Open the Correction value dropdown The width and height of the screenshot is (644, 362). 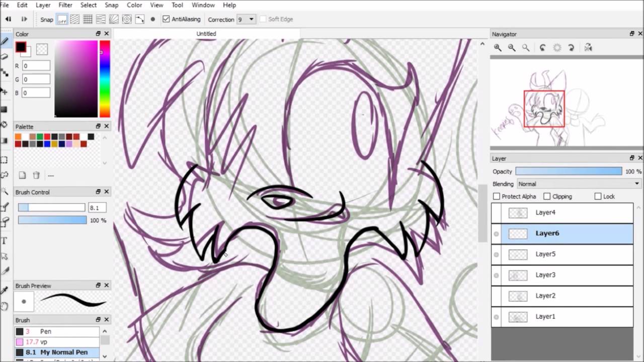[x=251, y=19]
